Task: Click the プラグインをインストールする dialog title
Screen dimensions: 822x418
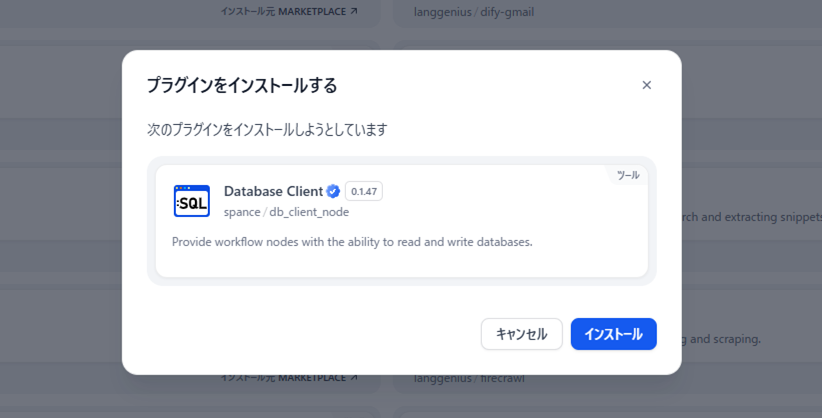Action: tap(241, 85)
